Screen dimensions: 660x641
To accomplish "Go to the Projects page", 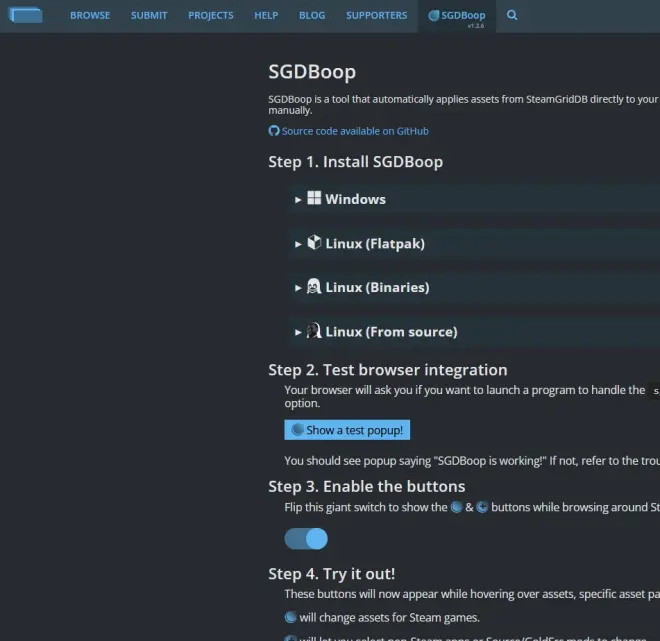I will coord(211,16).
